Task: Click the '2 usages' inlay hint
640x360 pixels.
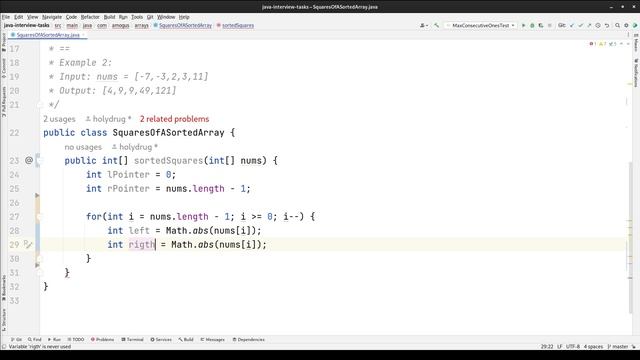Action: (59, 119)
